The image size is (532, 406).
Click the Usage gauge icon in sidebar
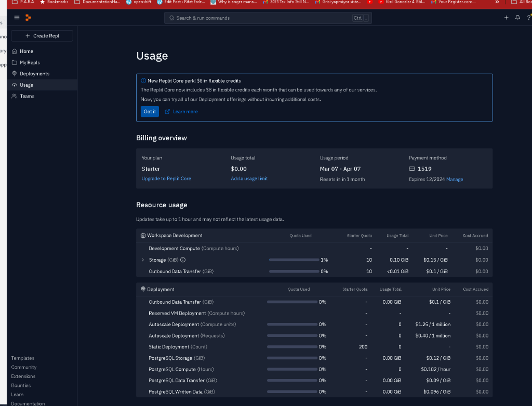pos(14,85)
